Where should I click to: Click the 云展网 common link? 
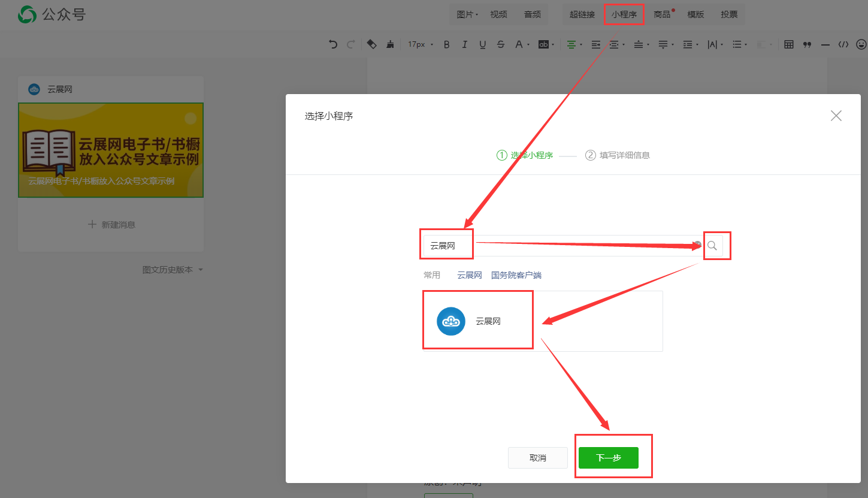470,275
